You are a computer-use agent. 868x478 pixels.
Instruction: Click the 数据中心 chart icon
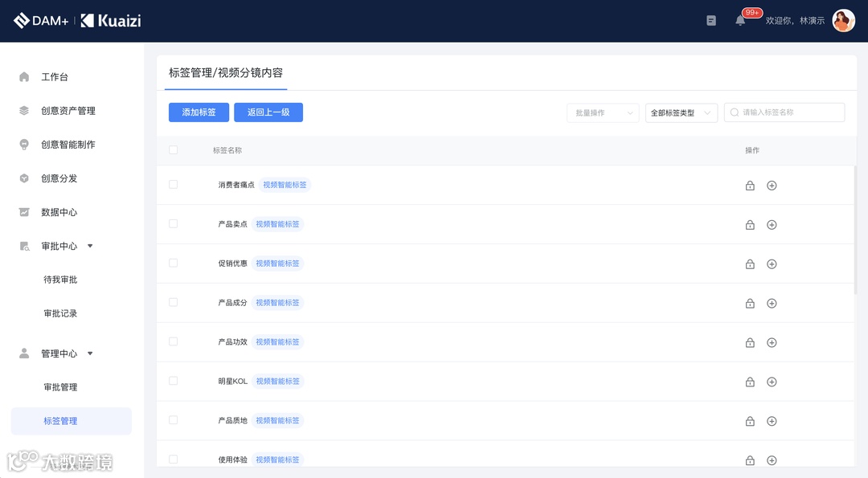click(x=24, y=212)
